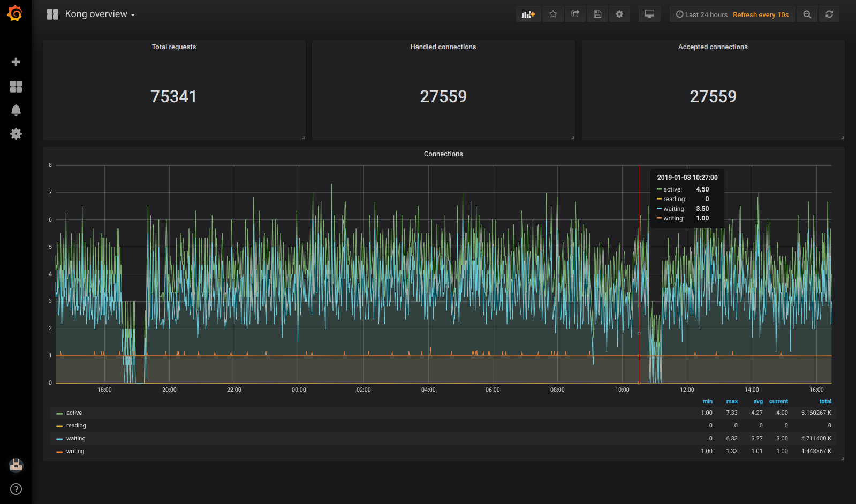Screen dimensions: 856x504
Task: Open Configuration gear in sidebar
Action: (x=16, y=134)
